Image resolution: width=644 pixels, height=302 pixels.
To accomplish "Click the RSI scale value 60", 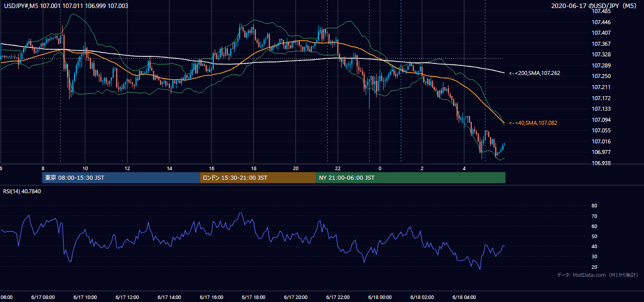I will point(594,226).
